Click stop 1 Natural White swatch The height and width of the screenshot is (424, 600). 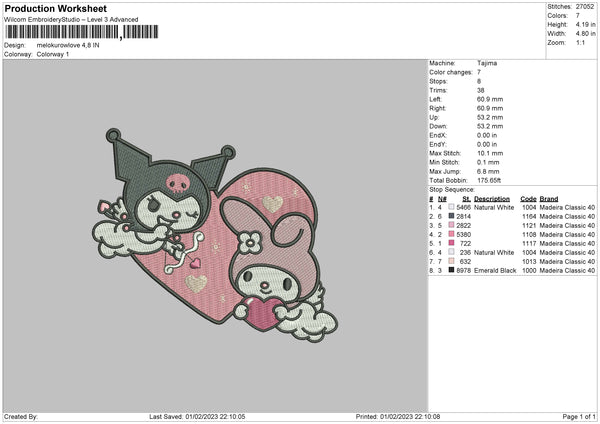[x=452, y=207]
